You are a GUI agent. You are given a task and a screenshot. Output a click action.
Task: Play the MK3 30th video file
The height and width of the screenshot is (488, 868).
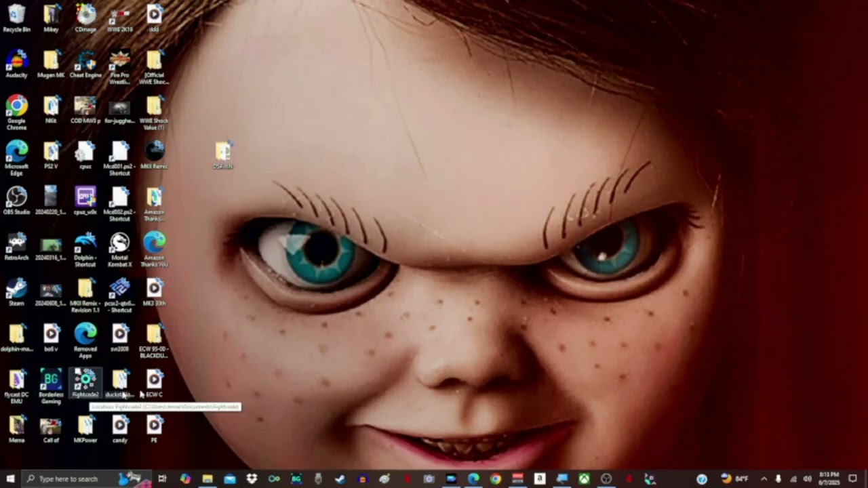point(155,291)
